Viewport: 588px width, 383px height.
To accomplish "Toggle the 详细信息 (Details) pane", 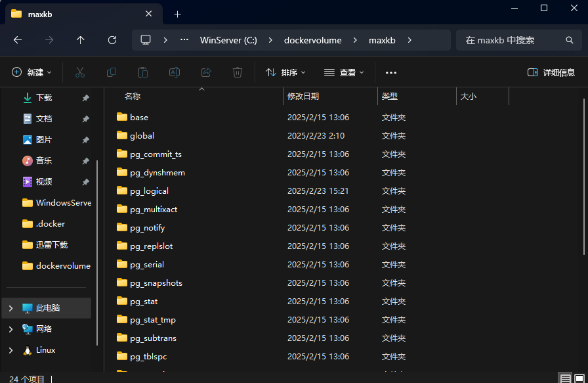I will [551, 72].
